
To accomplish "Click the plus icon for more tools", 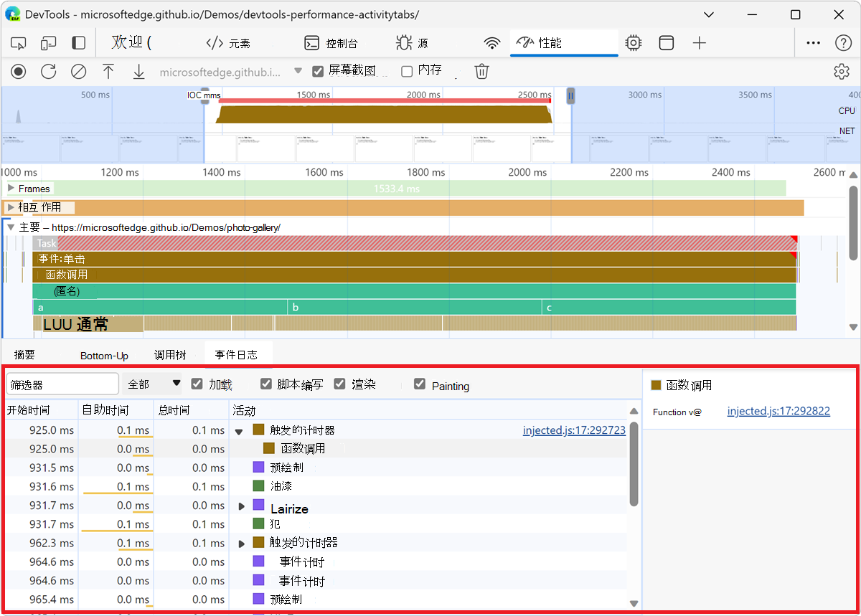I will 700,43.
